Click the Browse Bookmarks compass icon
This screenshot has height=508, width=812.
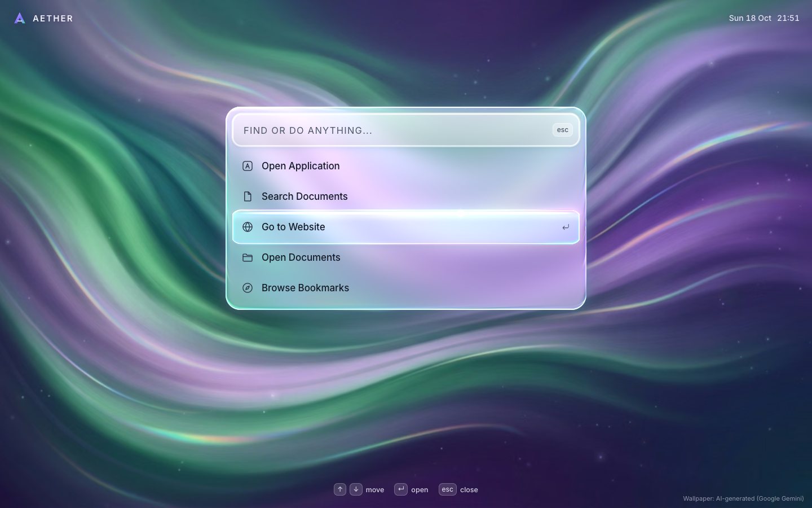[x=248, y=288]
